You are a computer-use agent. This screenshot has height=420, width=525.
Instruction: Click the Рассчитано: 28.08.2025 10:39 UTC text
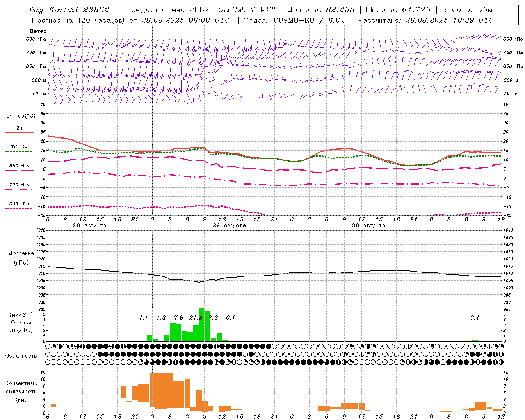coord(426,20)
